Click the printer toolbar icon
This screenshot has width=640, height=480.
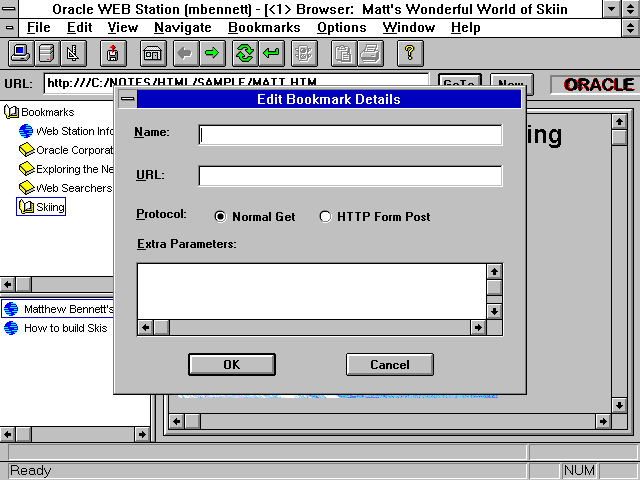point(369,53)
